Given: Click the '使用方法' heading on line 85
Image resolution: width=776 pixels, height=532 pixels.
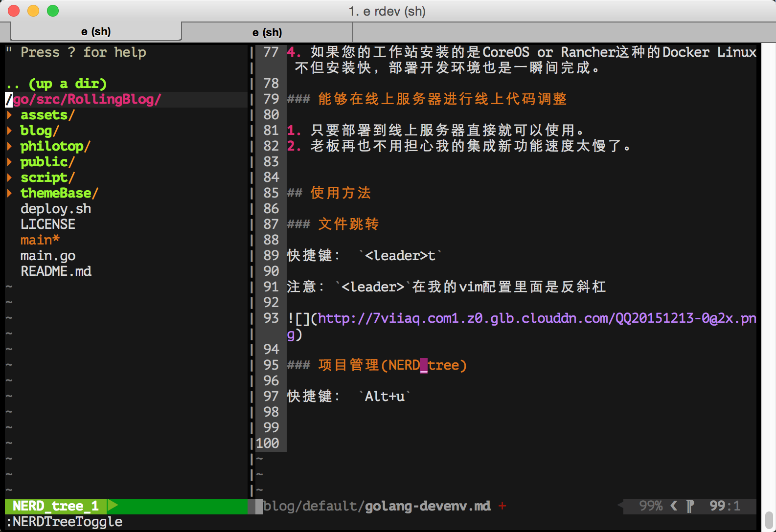Looking at the screenshot, I should (341, 193).
